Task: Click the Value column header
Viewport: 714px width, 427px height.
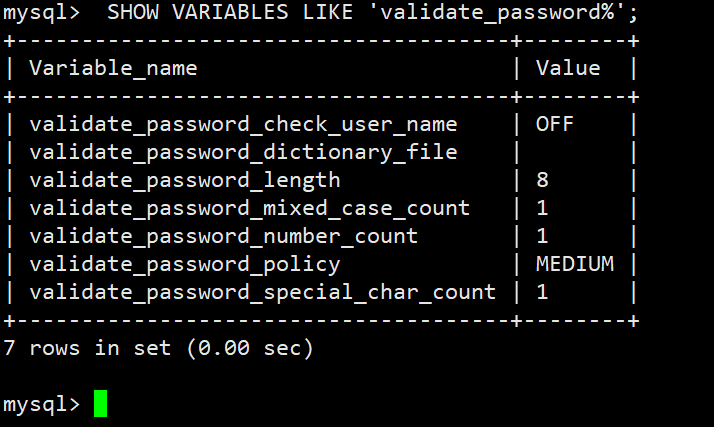Action: point(568,68)
